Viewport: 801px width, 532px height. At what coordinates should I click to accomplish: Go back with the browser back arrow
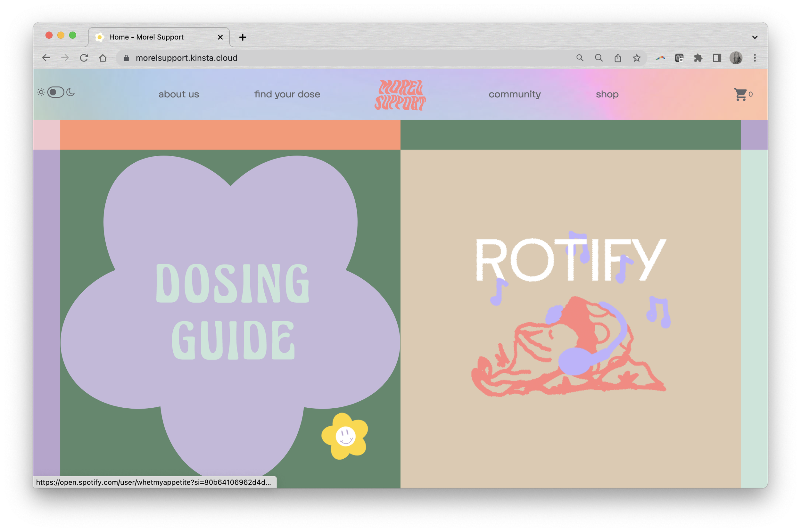(x=46, y=58)
